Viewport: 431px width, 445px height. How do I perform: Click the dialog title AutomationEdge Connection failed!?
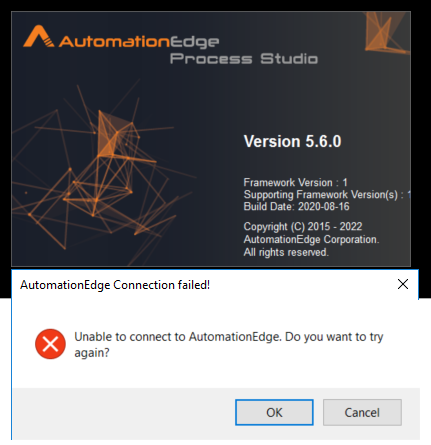click(x=115, y=285)
